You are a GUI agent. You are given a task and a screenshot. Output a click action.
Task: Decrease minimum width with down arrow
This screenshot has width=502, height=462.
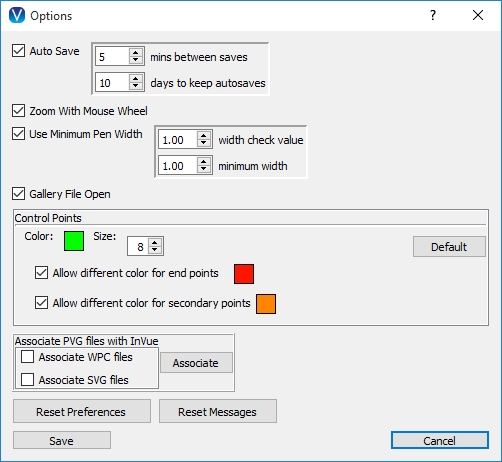click(204, 169)
